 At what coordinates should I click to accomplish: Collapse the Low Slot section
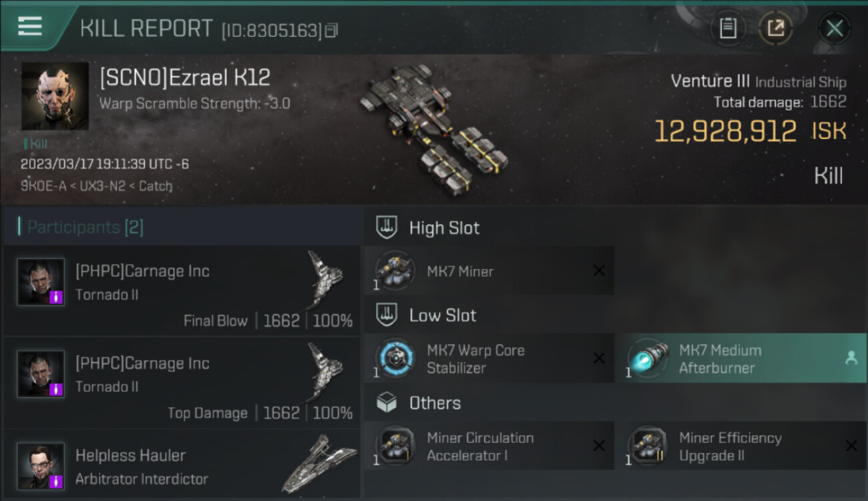(426, 315)
